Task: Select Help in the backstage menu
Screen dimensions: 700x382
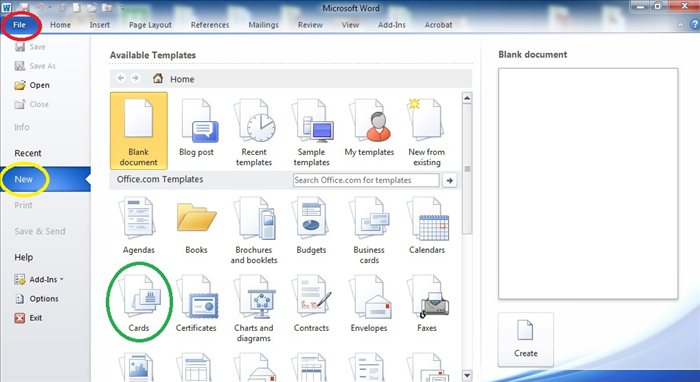Action: pos(24,257)
